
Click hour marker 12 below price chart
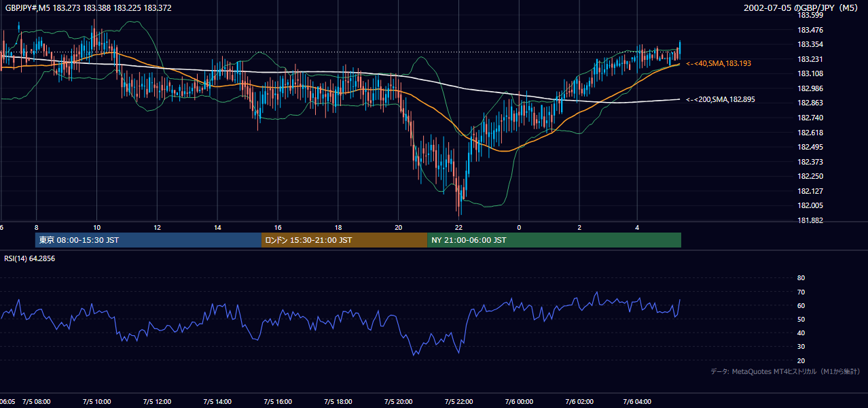click(x=157, y=227)
